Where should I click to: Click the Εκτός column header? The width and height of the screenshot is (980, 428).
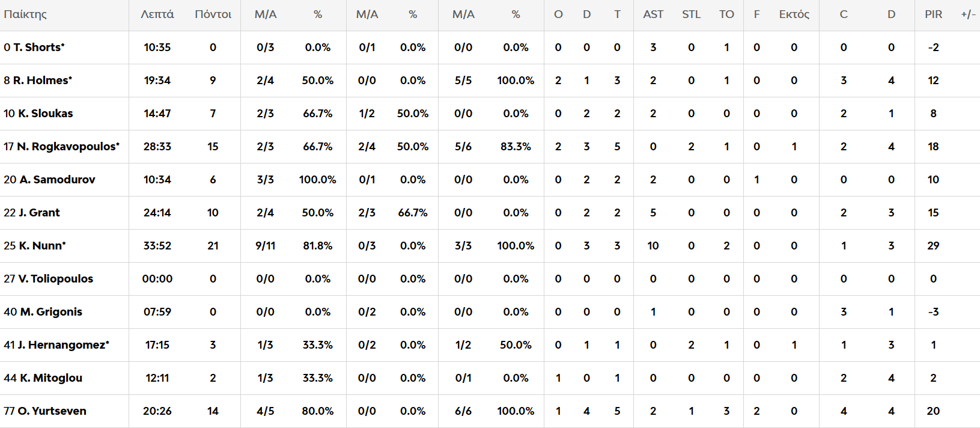(794, 14)
